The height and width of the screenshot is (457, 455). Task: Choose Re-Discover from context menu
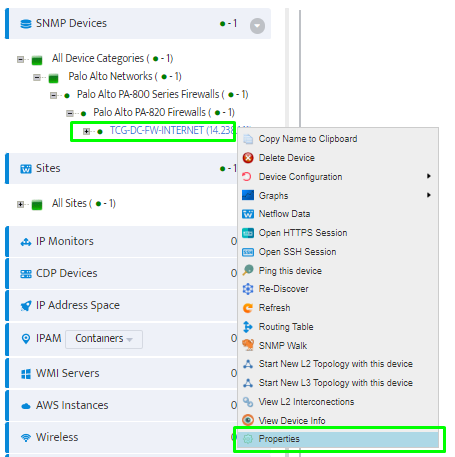click(338, 289)
